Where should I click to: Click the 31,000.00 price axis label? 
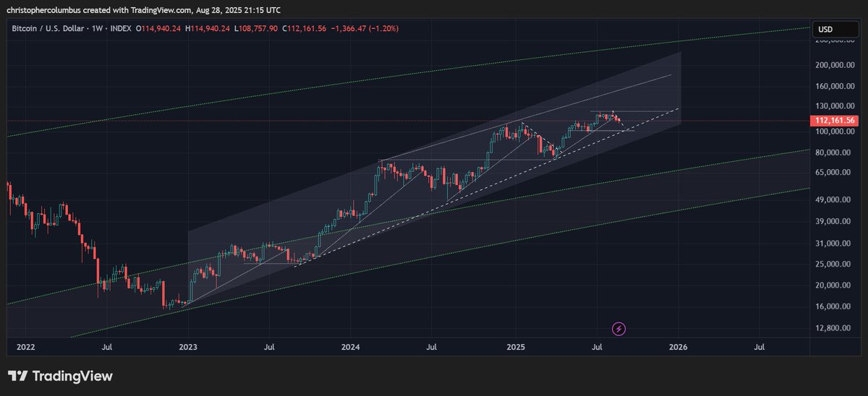(834, 244)
